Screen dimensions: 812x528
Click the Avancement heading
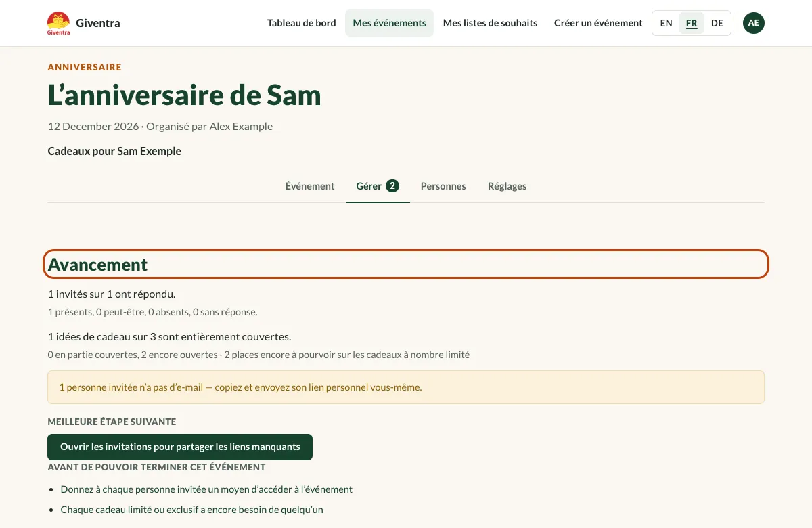97,265
